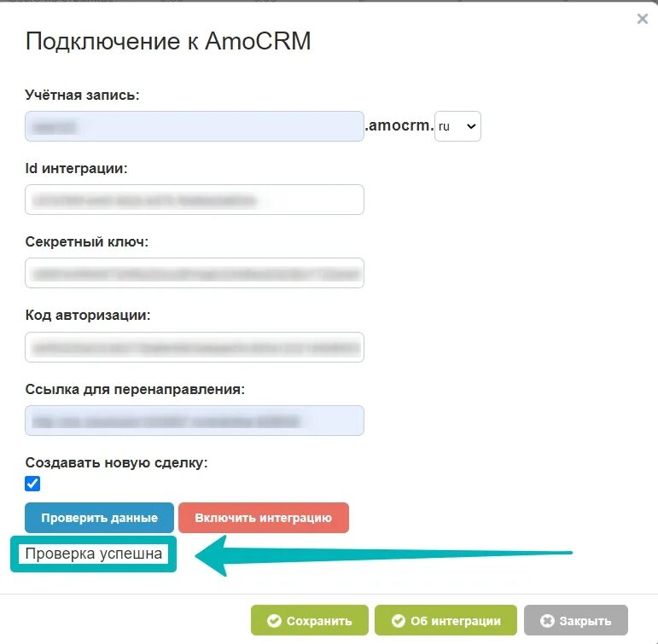Click the Включить интеграцию button
The height and width of the screenshot is (644, 658).
[x=264, y=518]
